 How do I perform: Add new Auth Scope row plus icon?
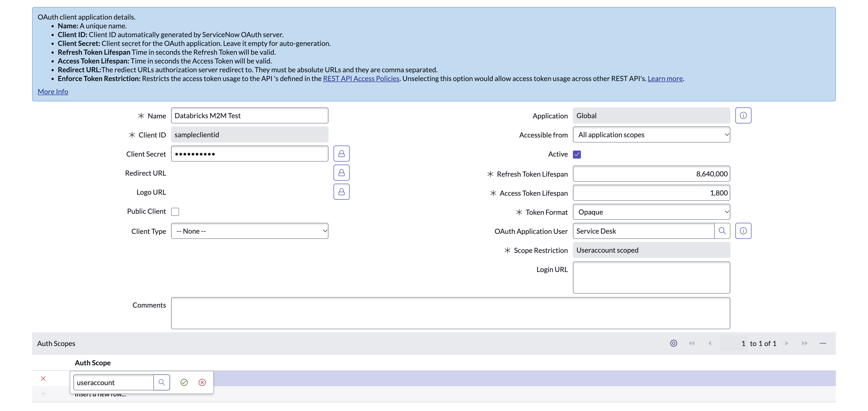point(43,394)
